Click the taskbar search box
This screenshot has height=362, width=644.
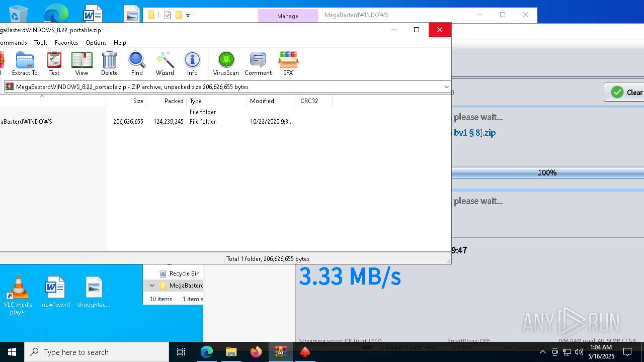(97, 352)
